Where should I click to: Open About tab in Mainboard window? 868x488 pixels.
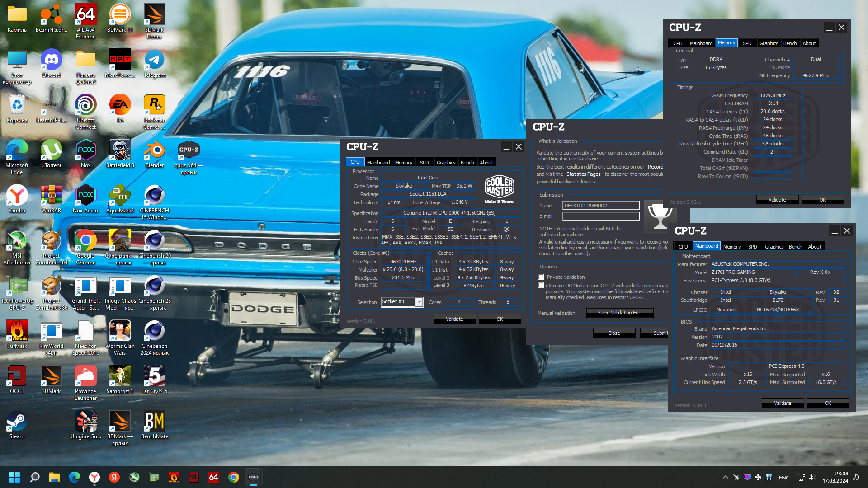pos(814,247)
